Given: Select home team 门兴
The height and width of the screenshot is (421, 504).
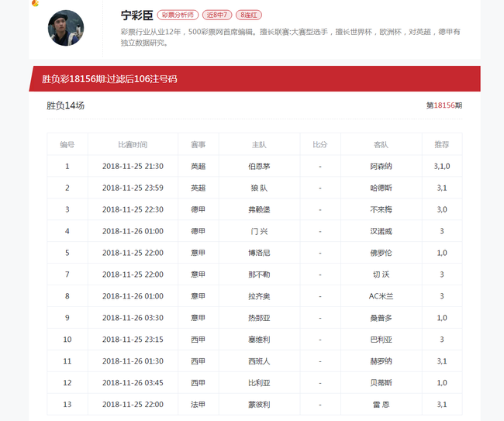Looking at the screenshot, I should (x=259, y=231).
